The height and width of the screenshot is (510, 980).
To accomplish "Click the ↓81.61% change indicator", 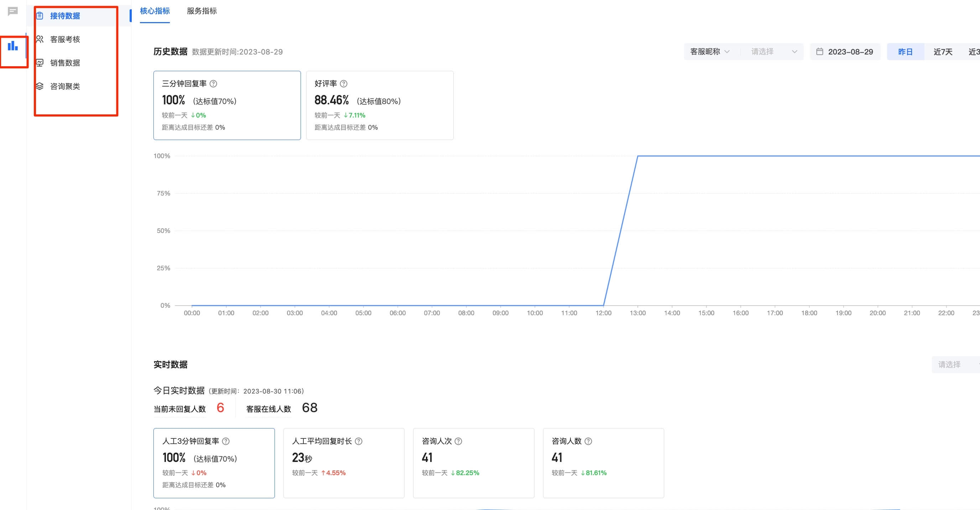I will point(594,473).
